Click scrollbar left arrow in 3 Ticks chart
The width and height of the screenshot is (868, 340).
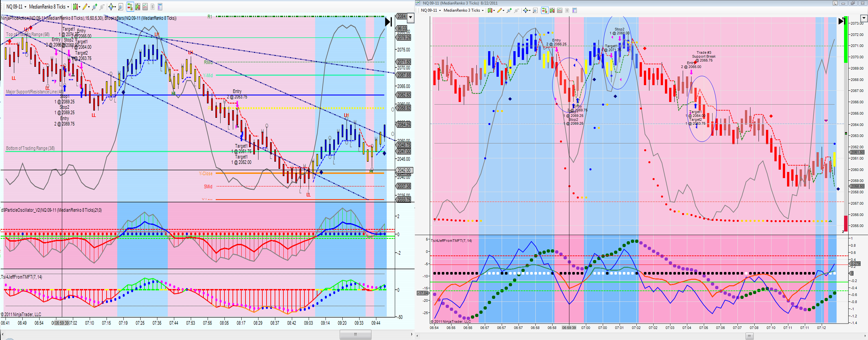click(x=417, y=336)
